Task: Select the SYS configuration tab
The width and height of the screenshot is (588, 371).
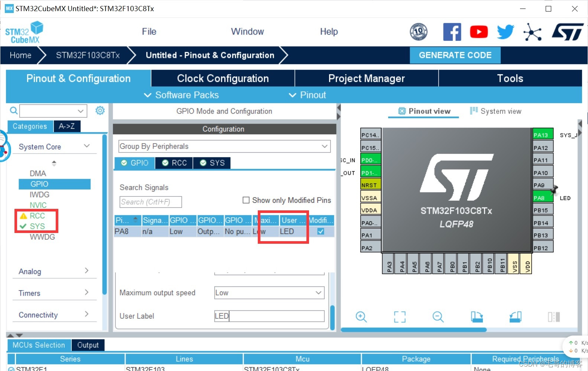Action: pos(212,163)
